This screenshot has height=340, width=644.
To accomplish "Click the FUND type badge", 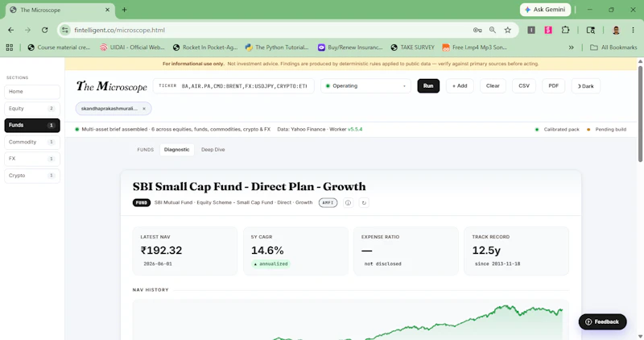I will (142, 203).
